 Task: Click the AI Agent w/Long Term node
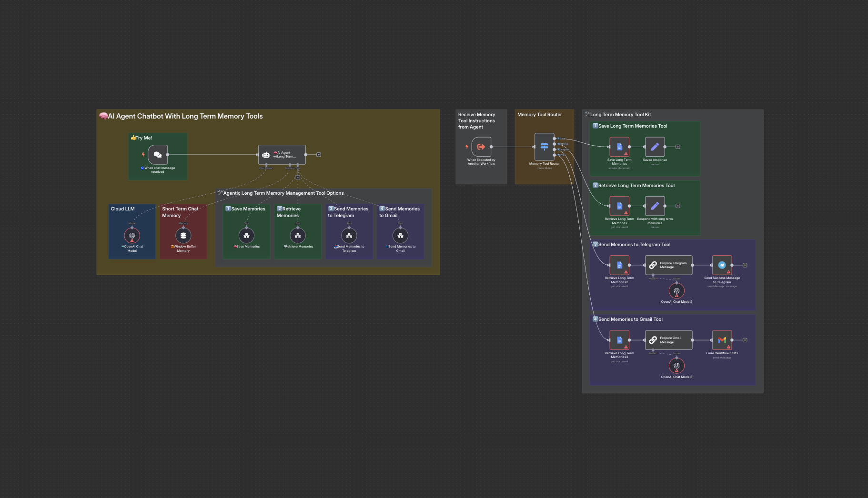coord(282,155)
